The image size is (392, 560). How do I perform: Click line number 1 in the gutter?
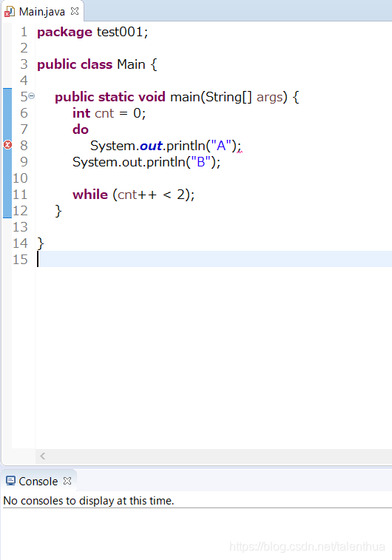[24, 32]
